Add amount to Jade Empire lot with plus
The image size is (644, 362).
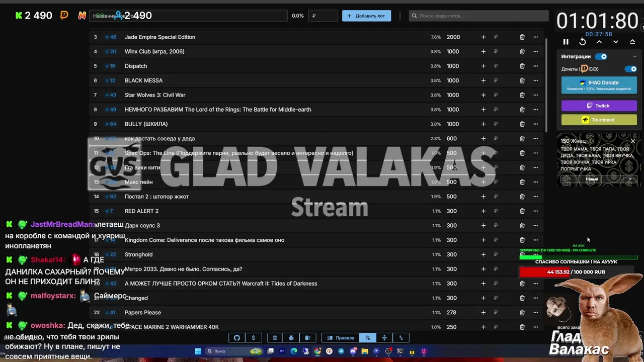coord(484,37)
